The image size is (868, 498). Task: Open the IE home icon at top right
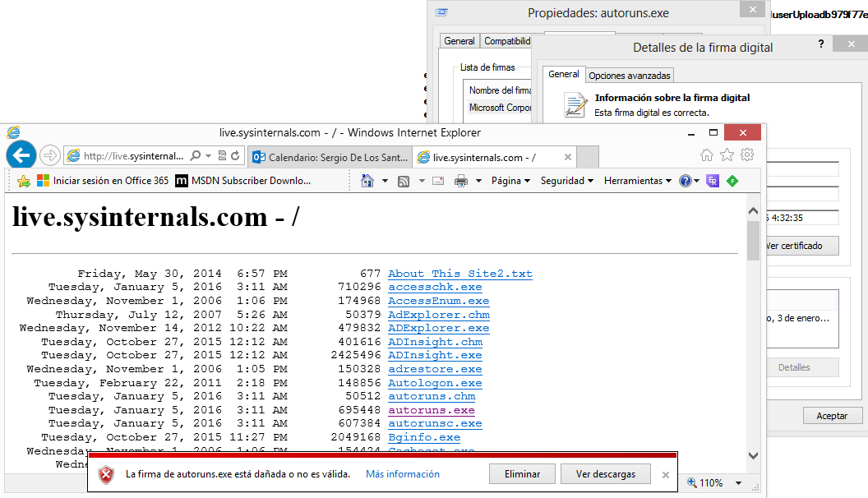coord(707,155)
